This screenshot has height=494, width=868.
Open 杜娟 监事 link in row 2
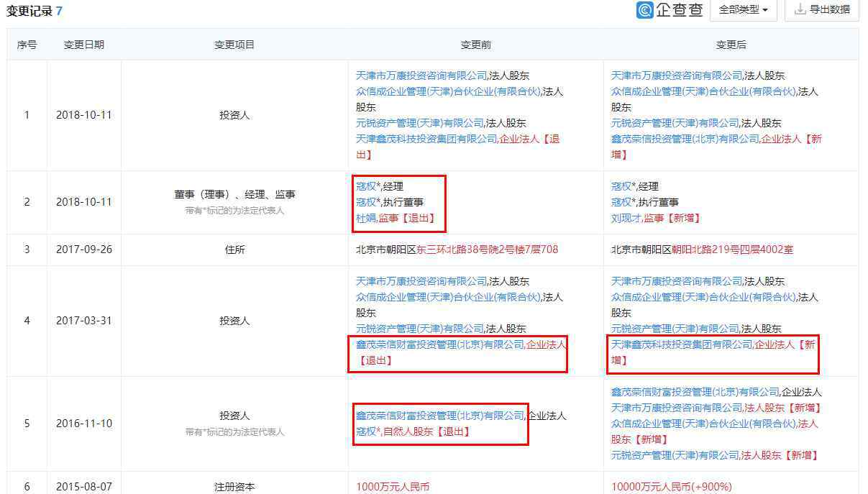tap(366, 218)
